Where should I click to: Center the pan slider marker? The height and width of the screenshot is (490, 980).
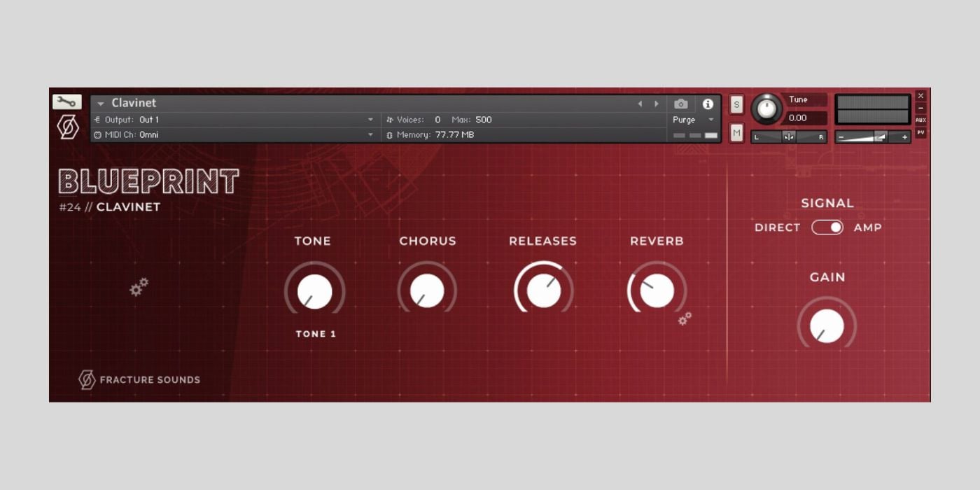(x=788, y=136)
